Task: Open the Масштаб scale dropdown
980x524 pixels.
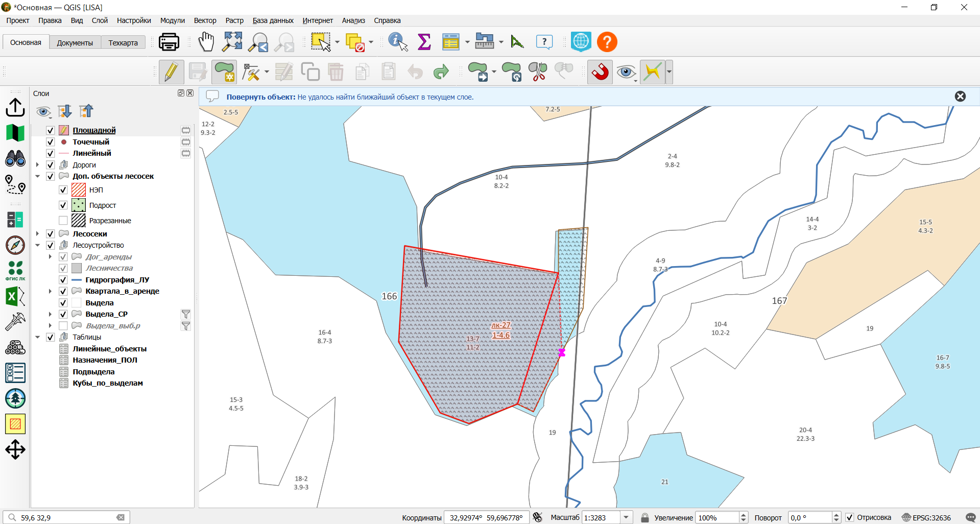Action: coord(626,517)
